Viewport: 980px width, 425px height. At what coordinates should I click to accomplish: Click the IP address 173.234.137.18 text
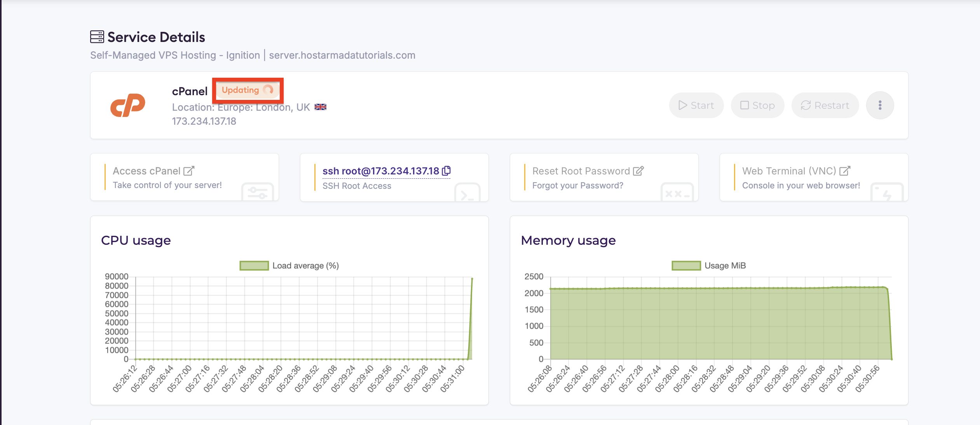coord(204,121)
